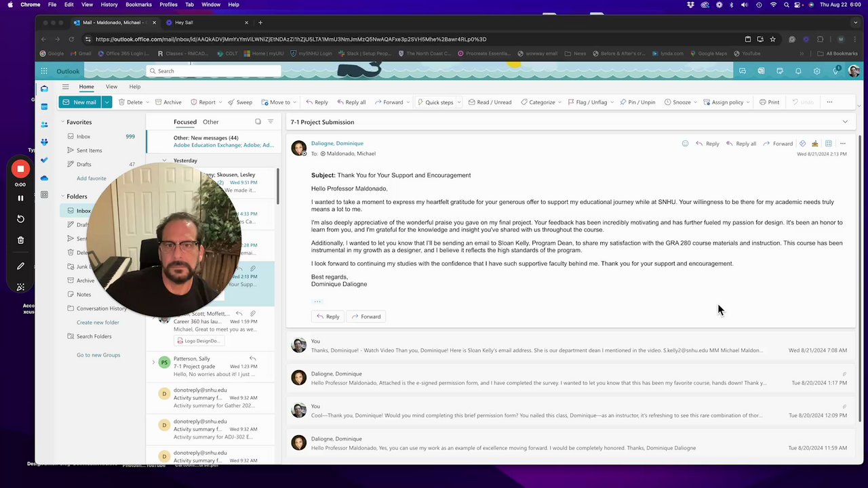Click Sweep in the ribbon
This screenshot has height=488, width=868.
(240, 102)
